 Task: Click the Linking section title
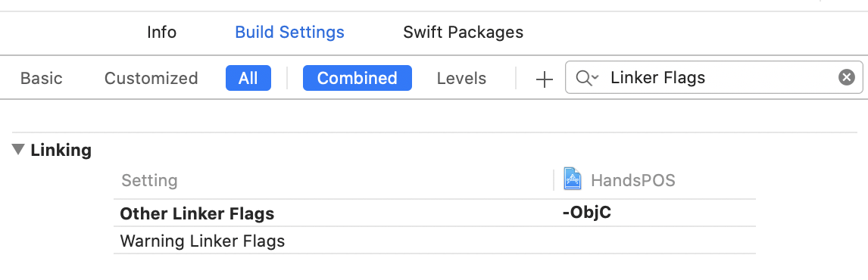[x=61, y=150]
